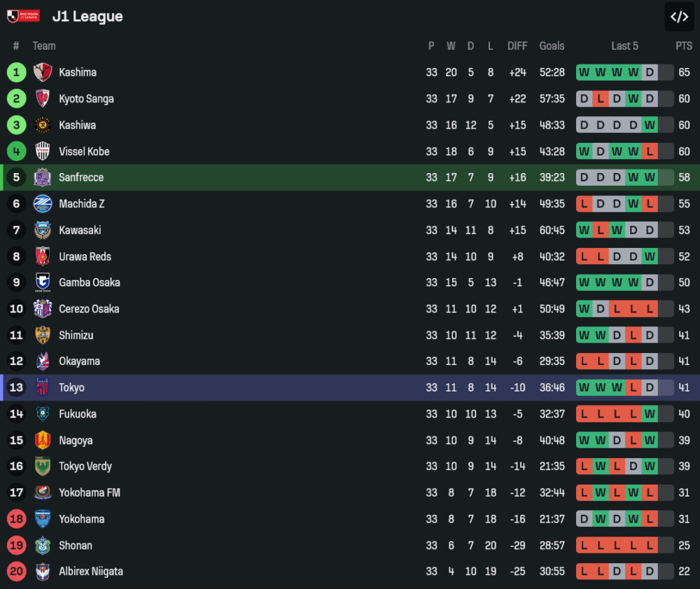The height and width of the screenshot is (589, 700).
Task: Click the Kyoto Sanga team crest
Action: click(x=43, y=99)
